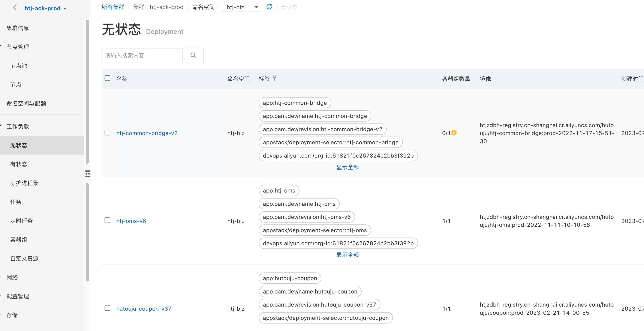The width and height of the screenshot is (644, 331).
Task: Open the htj-ack-prod cluster switcher dropdown
Action: (45, 8)
